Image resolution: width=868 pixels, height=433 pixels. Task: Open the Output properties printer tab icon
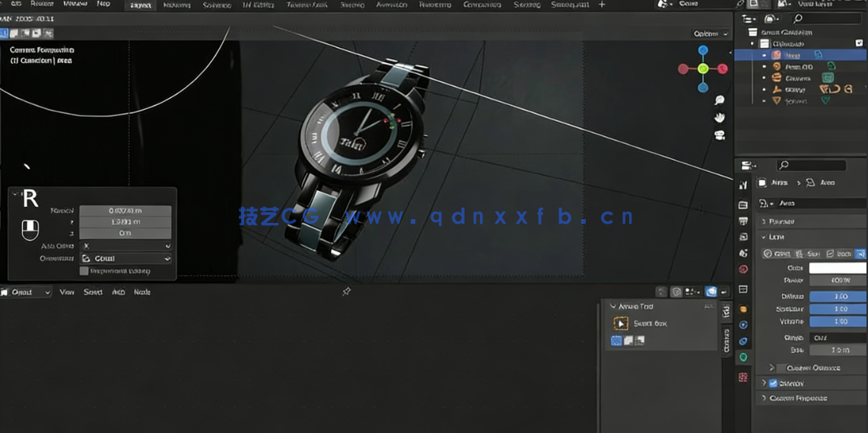[x=743, y=221]
